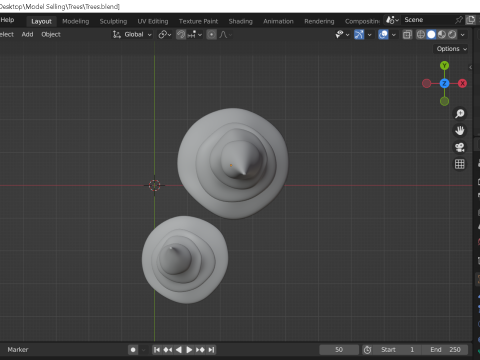Screen dimensions: 480x360
Task: Open object visibility and selectability dropdown
Action: (342, 34)
